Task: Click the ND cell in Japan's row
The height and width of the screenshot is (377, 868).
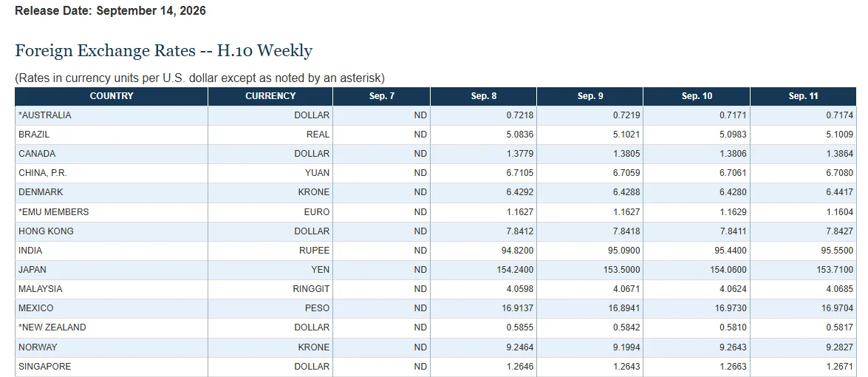Action: click(382, 270)
